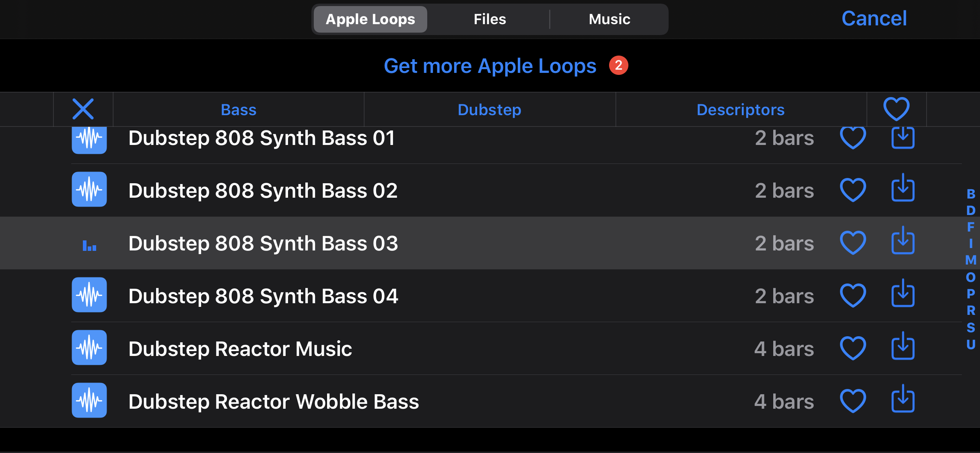Viewport: 980px width, 453px height.
Task: Open Get more Apple Loops link
Action: click(x=490, y=66)
